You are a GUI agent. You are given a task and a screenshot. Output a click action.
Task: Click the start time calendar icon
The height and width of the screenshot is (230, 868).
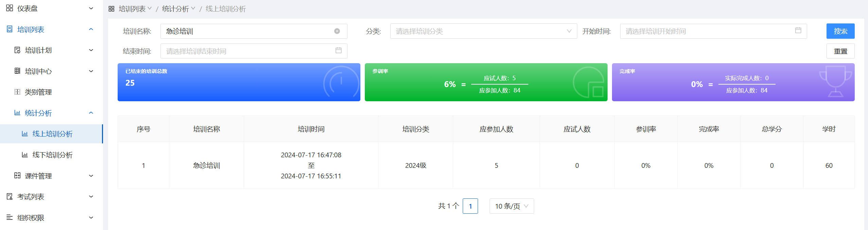[798, 31]
